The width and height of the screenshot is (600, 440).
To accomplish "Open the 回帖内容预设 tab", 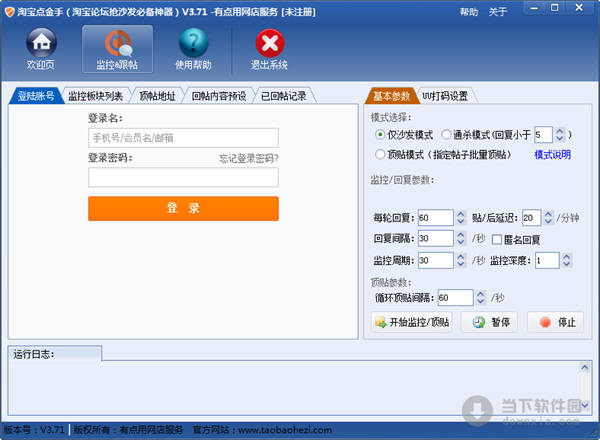I will [x=219, y=96].
